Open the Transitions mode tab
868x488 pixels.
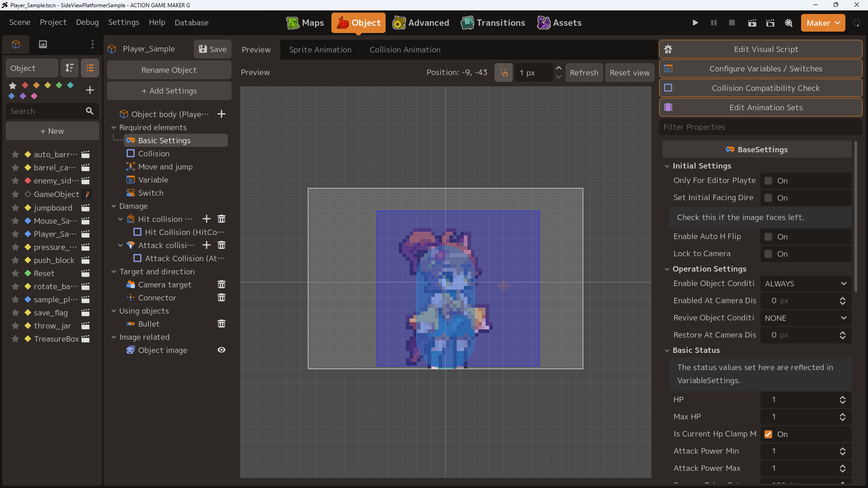pos(493,23)
